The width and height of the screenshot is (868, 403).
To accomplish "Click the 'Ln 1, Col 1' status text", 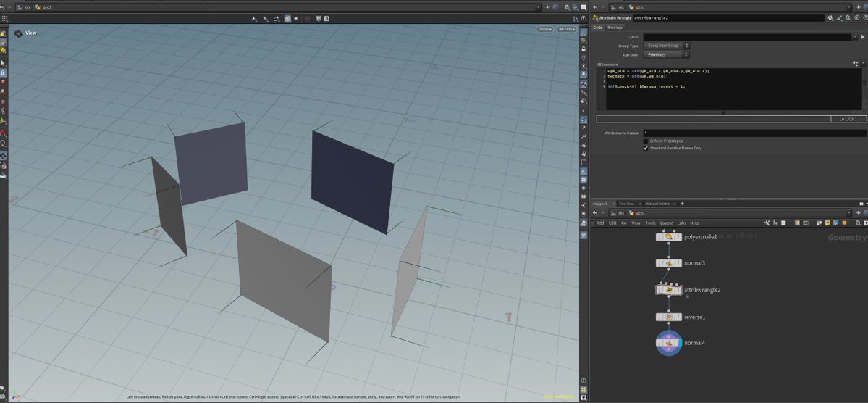I will pos(848,119).
